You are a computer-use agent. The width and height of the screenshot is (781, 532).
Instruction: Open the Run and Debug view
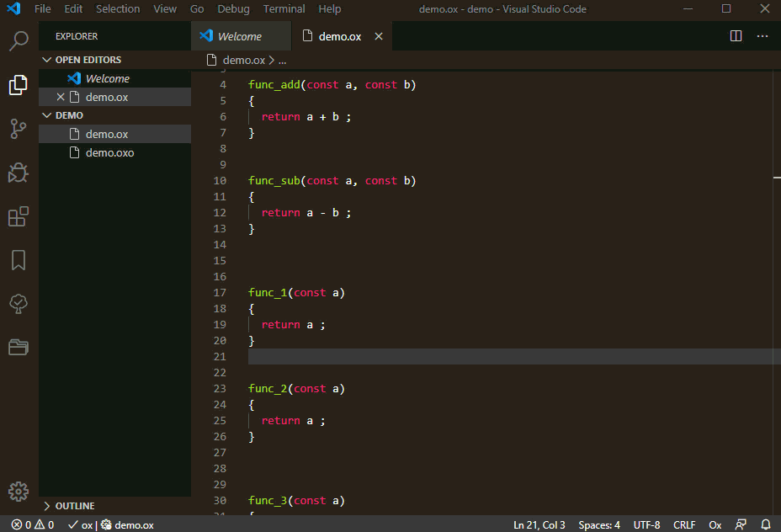19,173
